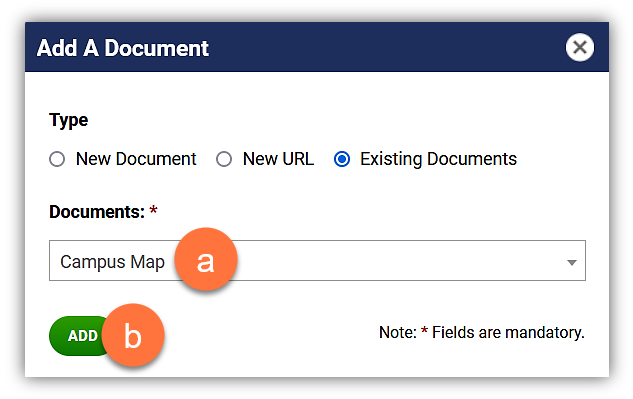Select the Existing Documents radio button
Image resolution: width=633 pixels, height=399 pixels.
tap(342, 159)
